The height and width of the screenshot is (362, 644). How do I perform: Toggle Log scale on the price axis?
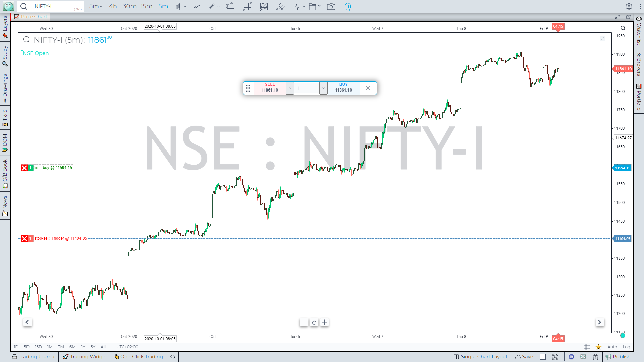click(626, 347)
